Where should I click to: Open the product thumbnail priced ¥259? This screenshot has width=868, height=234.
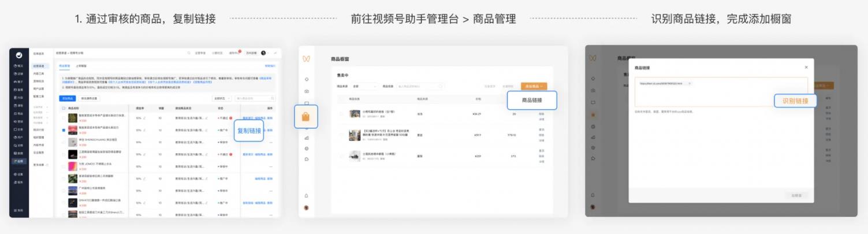tap(355, 155)
